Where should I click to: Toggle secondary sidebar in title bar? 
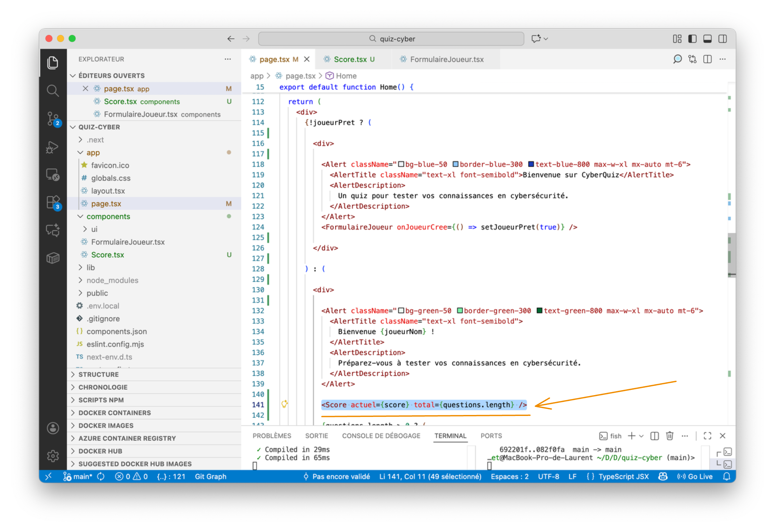[x=722, y=39]
